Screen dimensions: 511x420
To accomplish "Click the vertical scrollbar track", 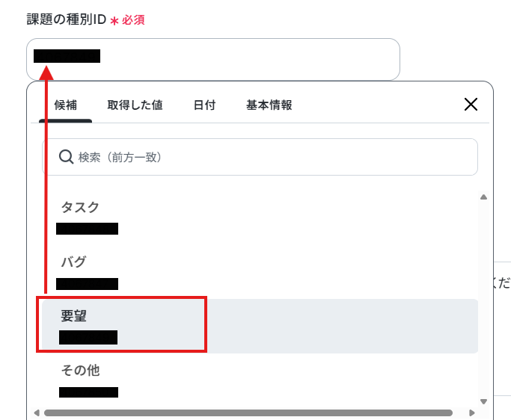I will coord(484,299).
